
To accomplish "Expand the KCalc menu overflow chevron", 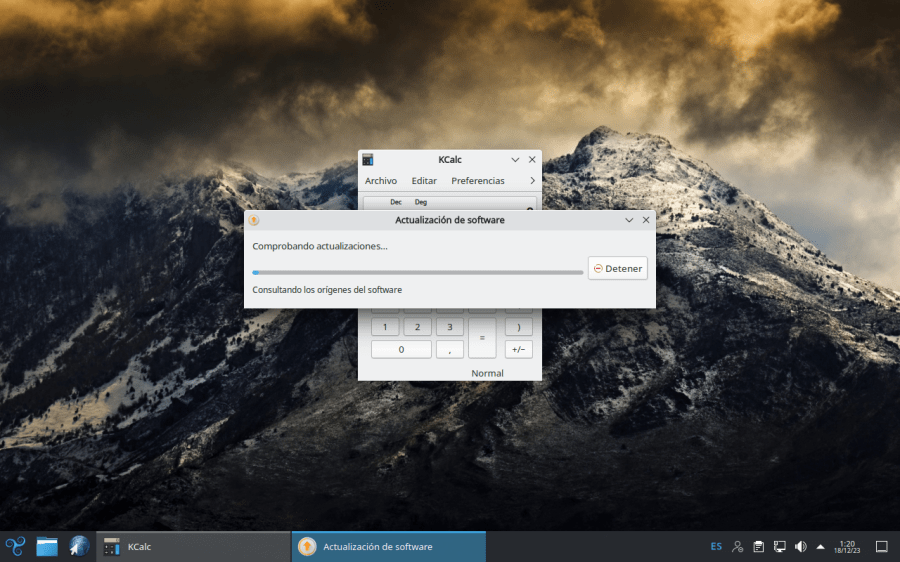I will 532,181.
